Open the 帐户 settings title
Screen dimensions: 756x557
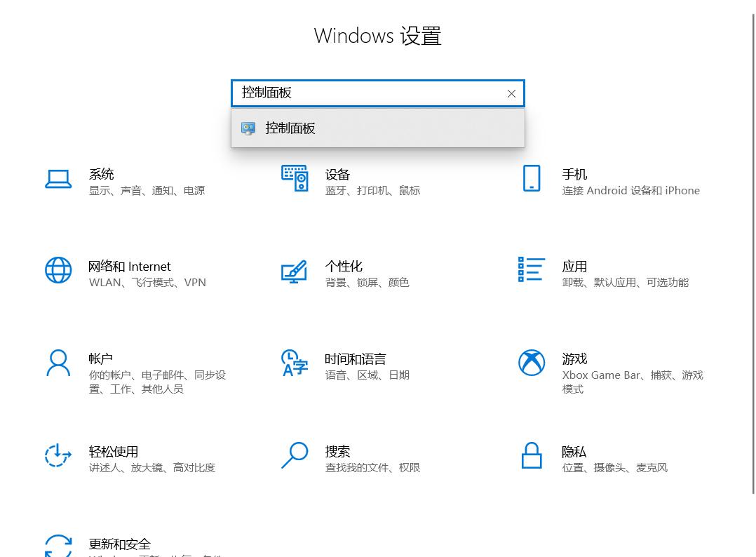click(101, 358)
